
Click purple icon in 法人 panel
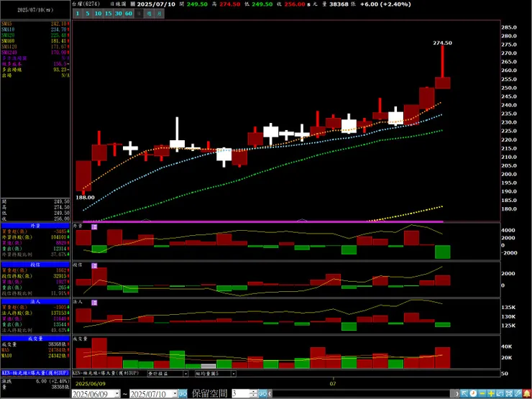94,302
